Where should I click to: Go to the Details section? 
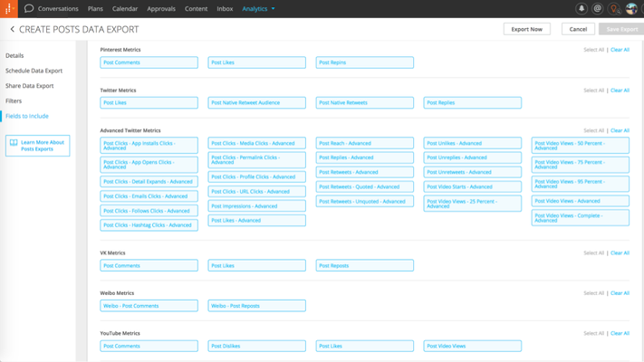14,55
